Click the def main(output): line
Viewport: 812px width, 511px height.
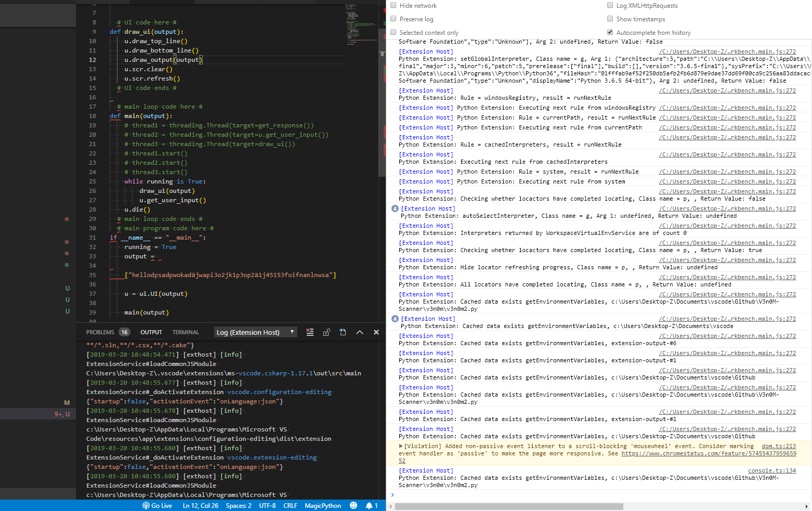coord(141,116)
